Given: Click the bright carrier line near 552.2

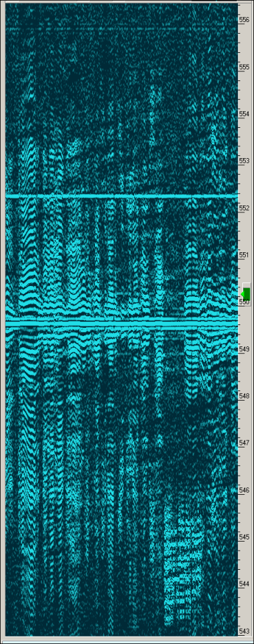Looking at the screenshot, I should coord(122,197).
